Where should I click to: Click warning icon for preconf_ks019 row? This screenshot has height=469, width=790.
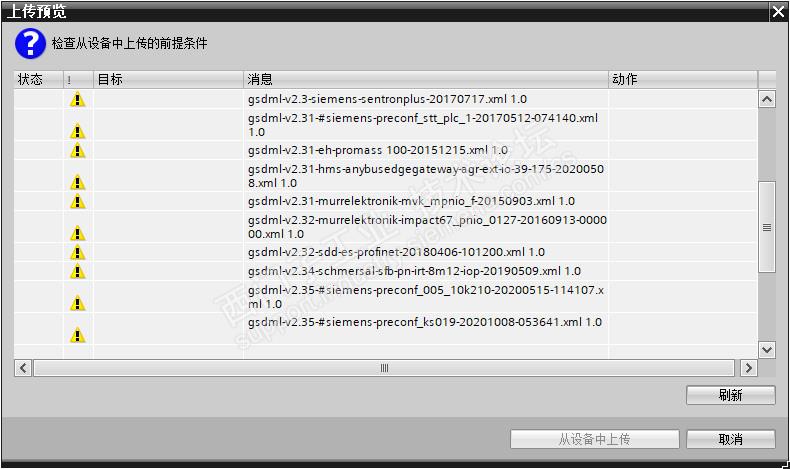78,334
